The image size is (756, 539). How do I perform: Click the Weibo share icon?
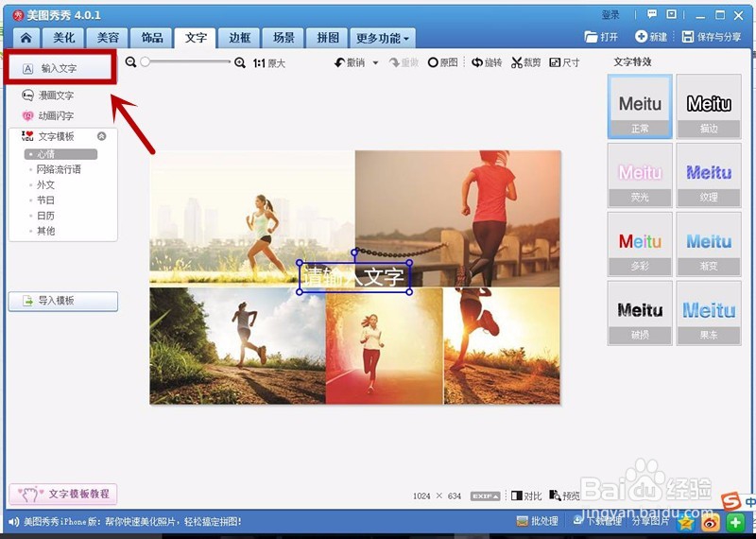point(711,522)
